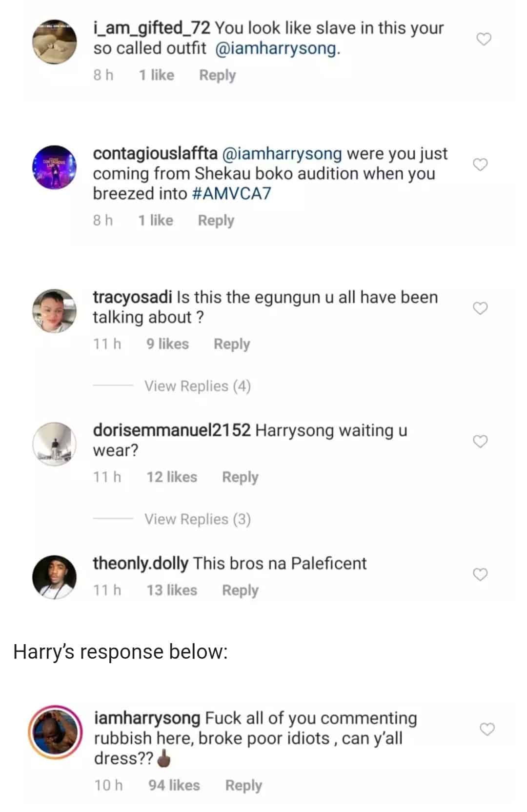The image size is (527, 812).
Task: Expand View Replies (4) under tracyosadi
Action: pos(197,386)
